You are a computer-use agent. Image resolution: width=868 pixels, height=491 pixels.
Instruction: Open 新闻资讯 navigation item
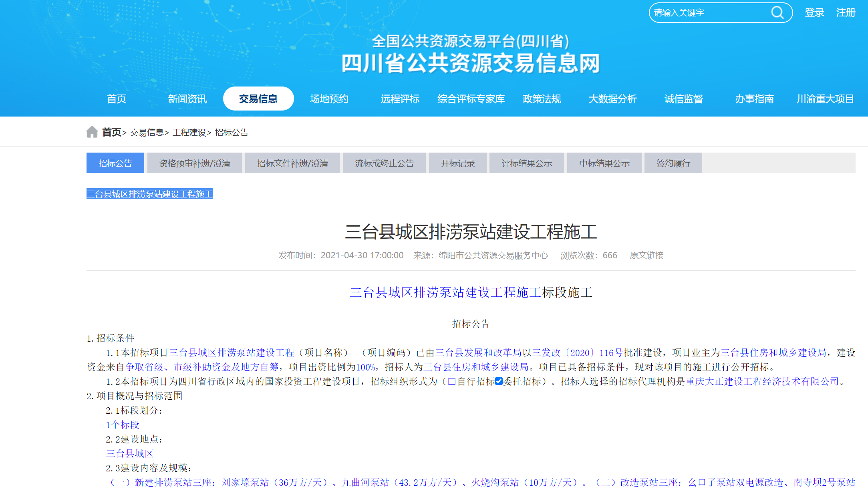coord(187,99)
